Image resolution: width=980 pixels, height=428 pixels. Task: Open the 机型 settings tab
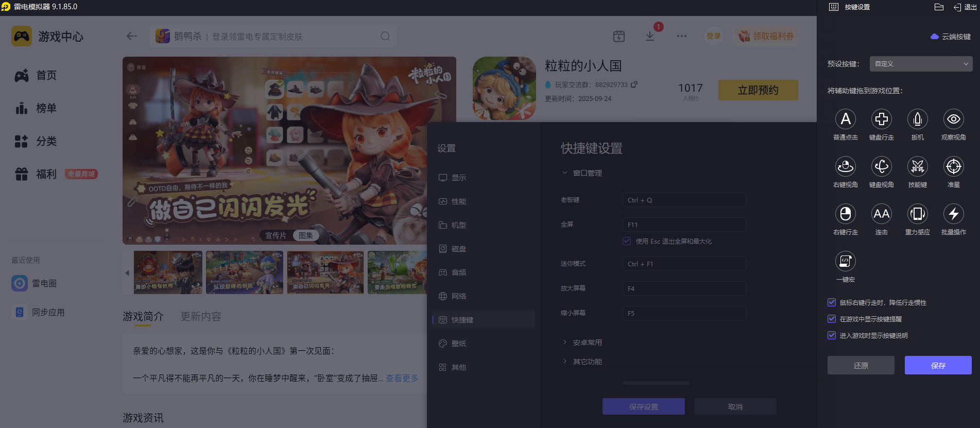(484, 225)
